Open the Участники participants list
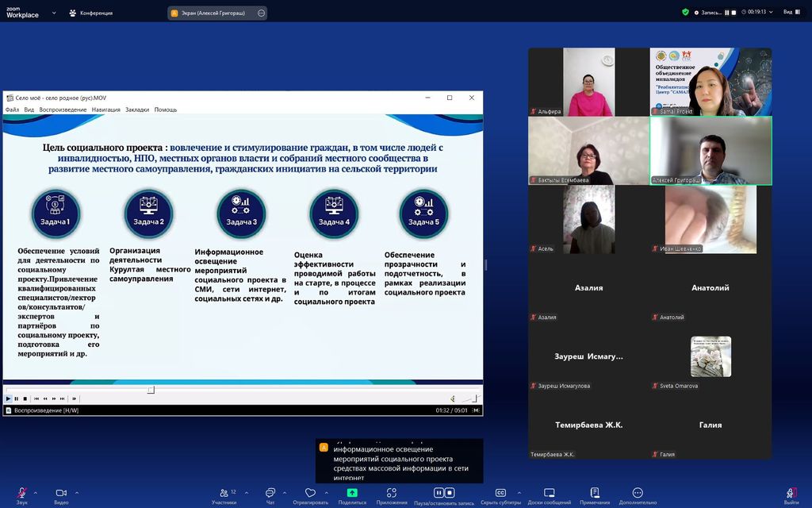The image size is (812, 508). point(223,493)
